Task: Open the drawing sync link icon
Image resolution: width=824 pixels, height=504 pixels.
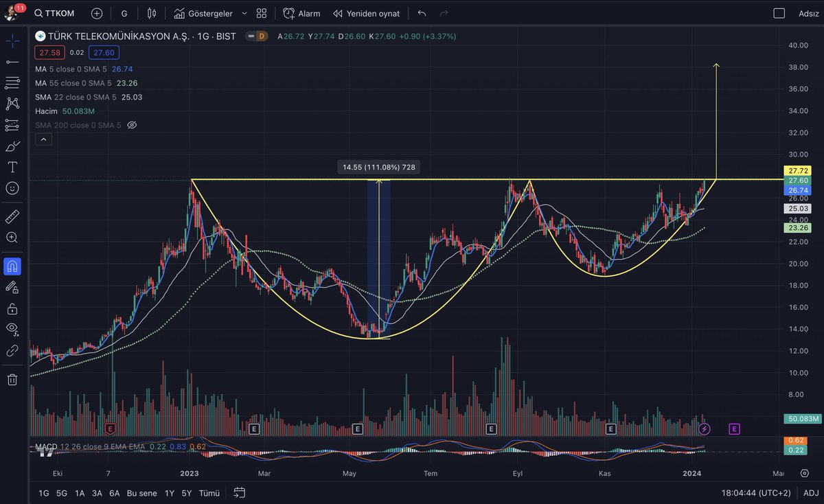Action: [x=12, y=350]
